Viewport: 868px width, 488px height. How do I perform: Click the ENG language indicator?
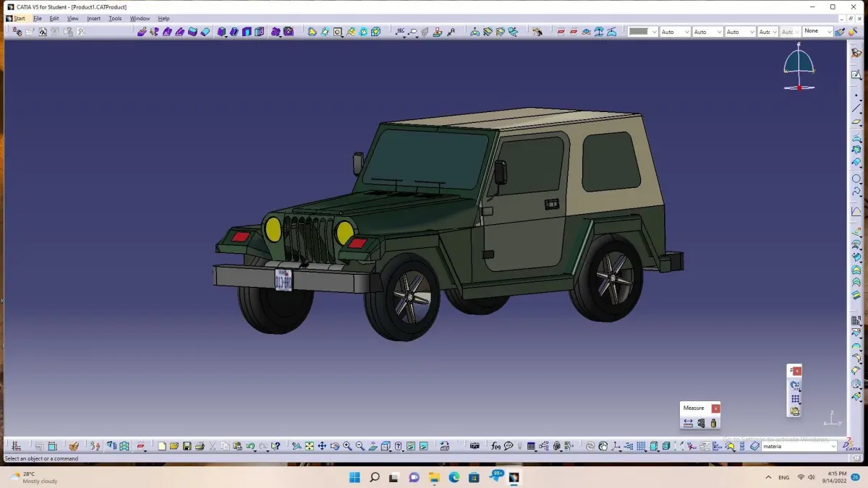click(784, 478)
